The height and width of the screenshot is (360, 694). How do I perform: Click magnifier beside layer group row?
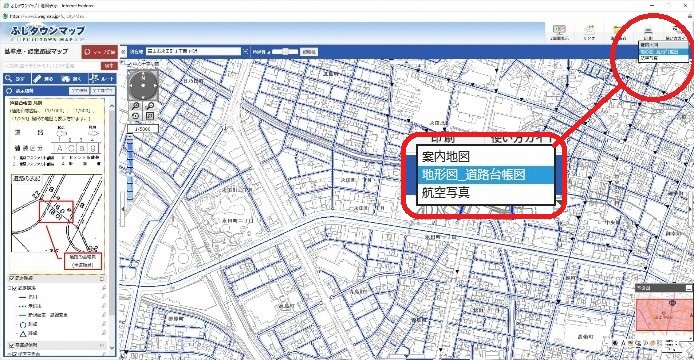(x=104, y=288)
